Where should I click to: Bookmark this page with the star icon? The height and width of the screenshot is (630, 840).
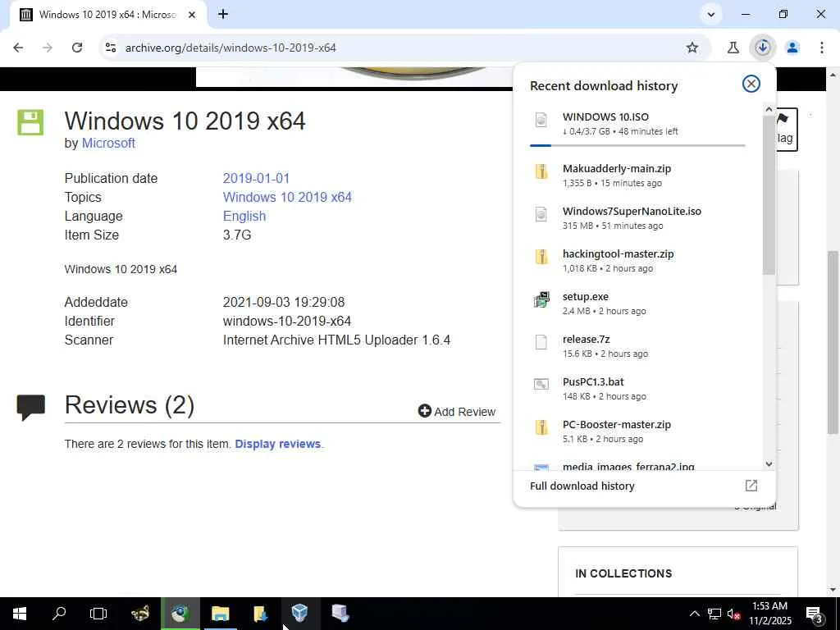pyautogui.click(x=692, y=48)
